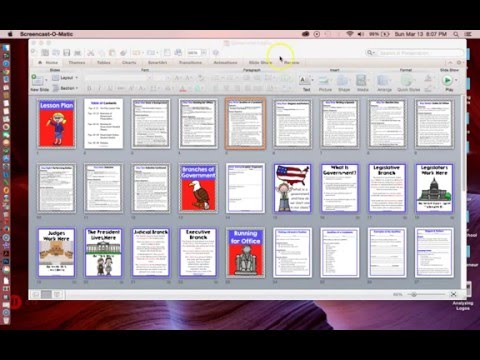The width and height of the screenshot is (480, 360).
Task: Open the Animations tab
Action: (x=225, y=62)
